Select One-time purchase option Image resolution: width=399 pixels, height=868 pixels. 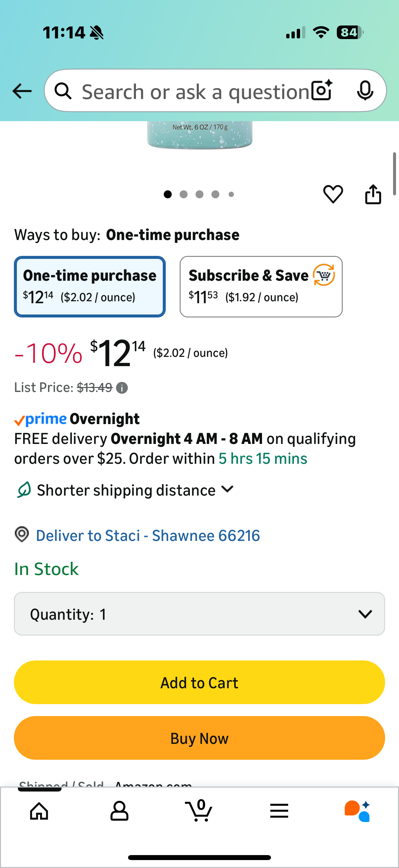pyautogui.click(x=90, y=286)
